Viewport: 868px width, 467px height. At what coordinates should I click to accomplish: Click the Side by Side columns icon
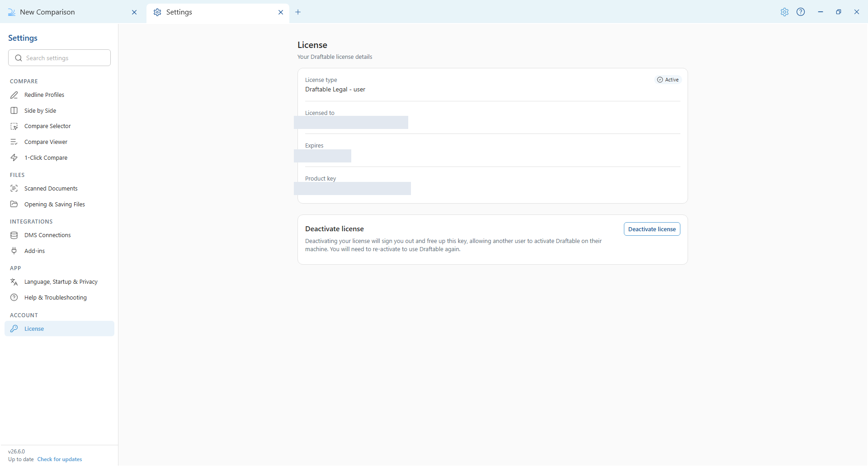click(x=14, y=111)
